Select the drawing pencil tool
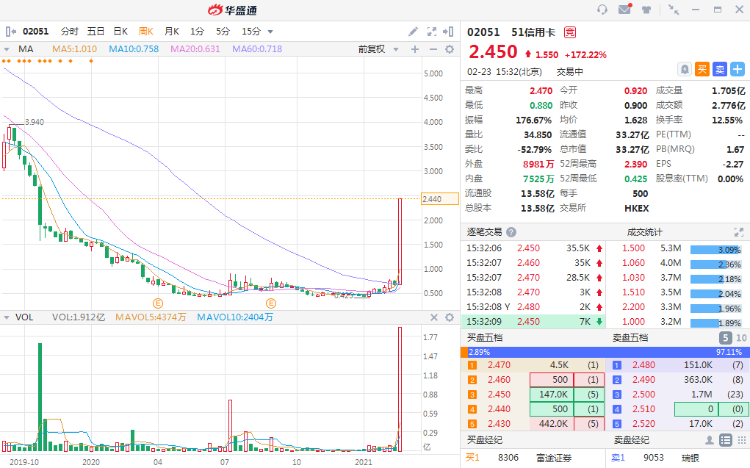750x468 pixels. point(413,32)
